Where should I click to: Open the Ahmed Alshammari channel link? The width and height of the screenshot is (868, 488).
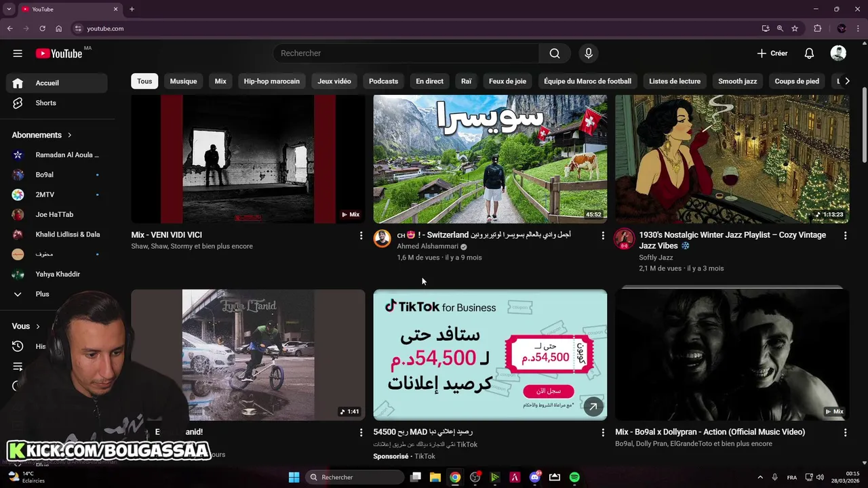pyautogui.click(x=427, y=247)
